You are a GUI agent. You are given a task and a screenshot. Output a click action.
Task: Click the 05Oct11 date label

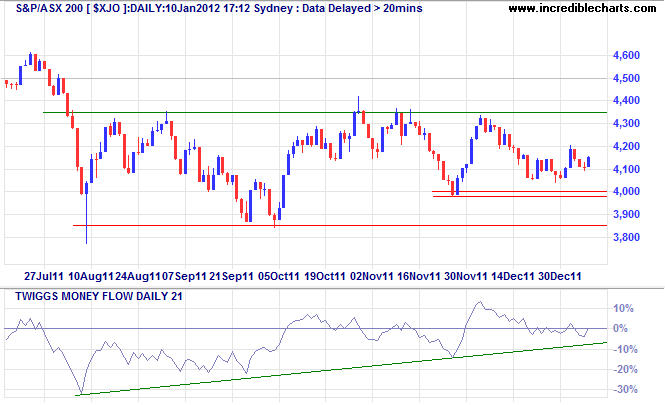[x=279, y=277]
